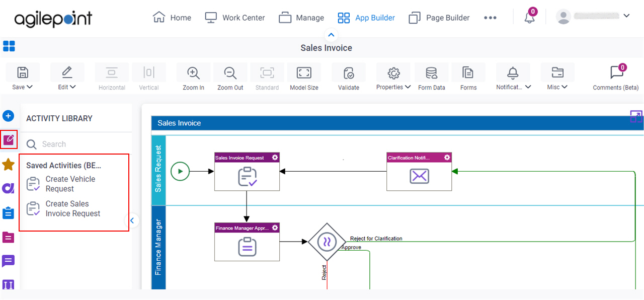The height and width of the screenshot is (300, 644).
Task: Click gear on Clarification Notification activity
Action: 447,158
